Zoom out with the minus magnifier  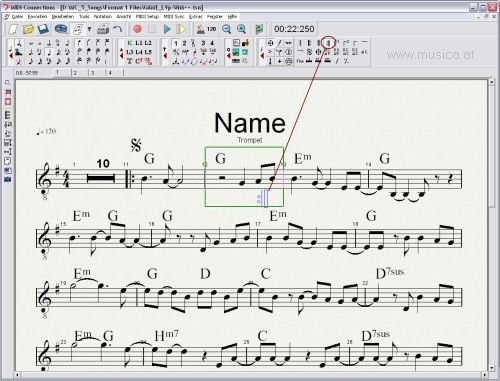(x=227, y=29)
